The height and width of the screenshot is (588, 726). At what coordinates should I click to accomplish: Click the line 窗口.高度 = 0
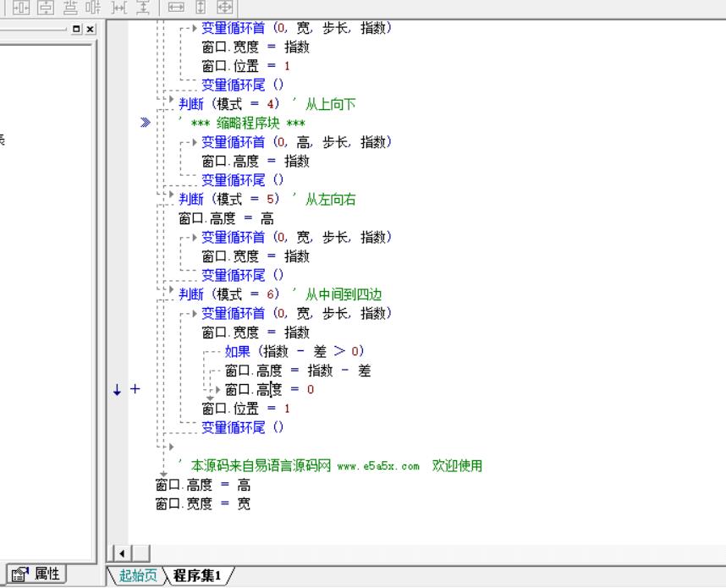pyautogui.click(x=269, y=389)
